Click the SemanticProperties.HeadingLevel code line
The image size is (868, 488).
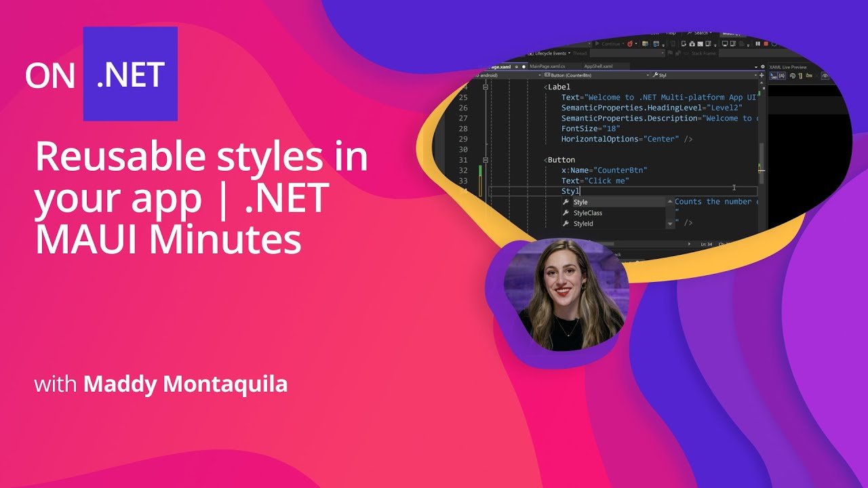652,108
